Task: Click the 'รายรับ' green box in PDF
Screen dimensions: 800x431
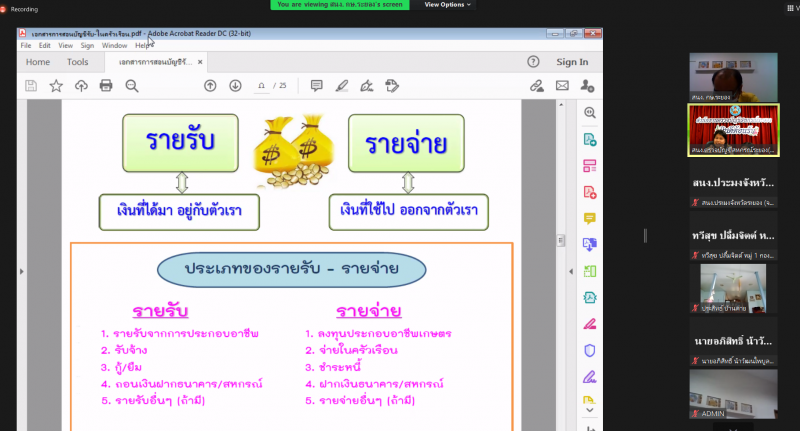Action: (x=180, y=143)
